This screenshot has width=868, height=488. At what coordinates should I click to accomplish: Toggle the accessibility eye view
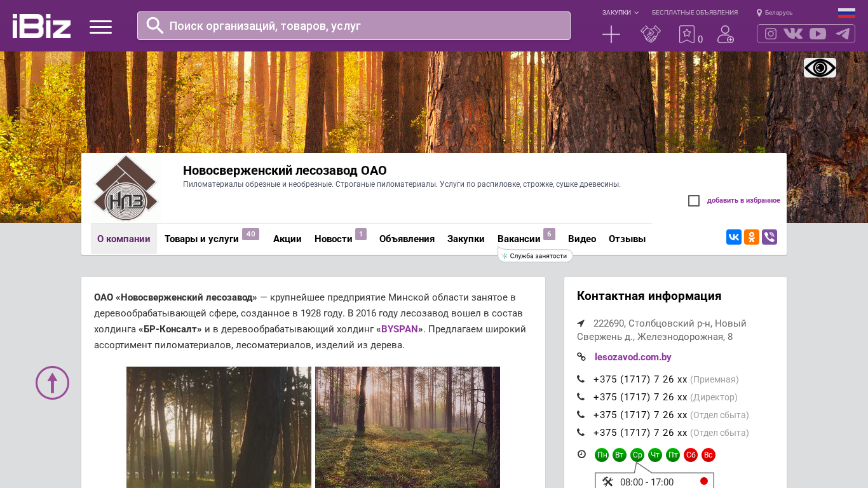tap(820, 67)
